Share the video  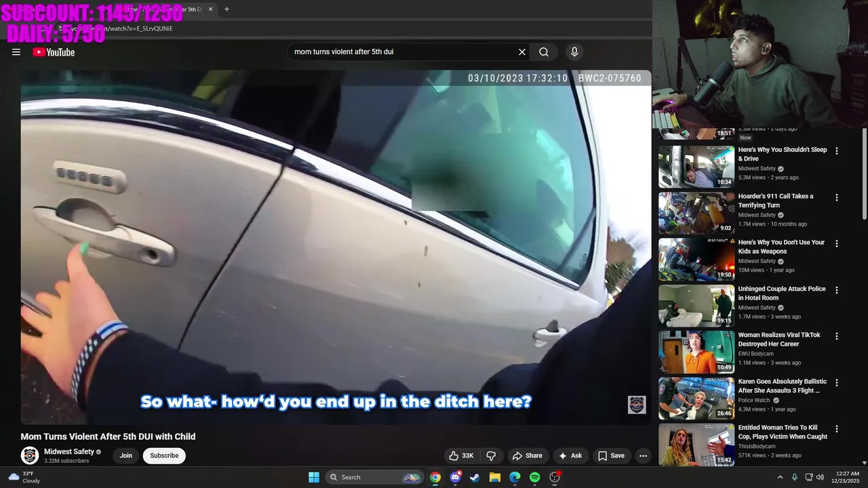[528, 455]
